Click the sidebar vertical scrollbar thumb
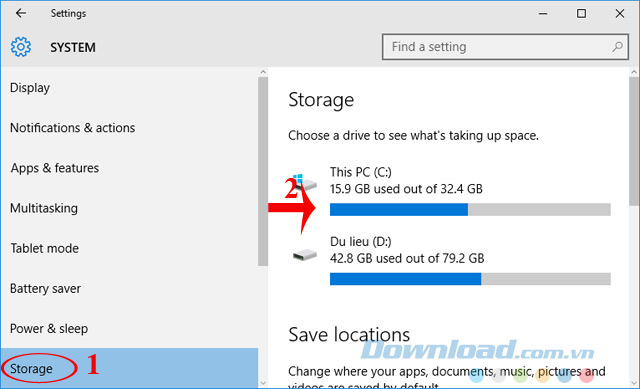Image resolution: width=640 pixels, height=389 pixels. (x=263, y=171)
